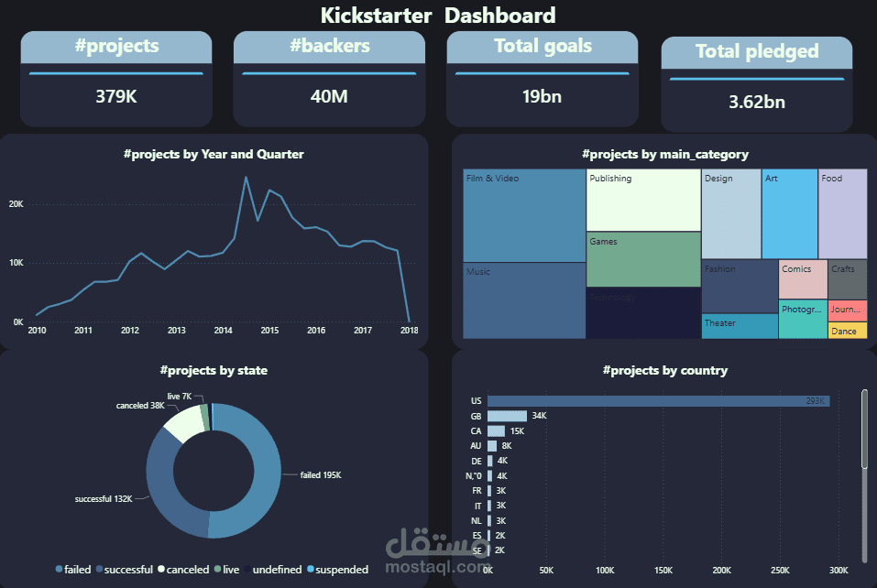The height and width of the screenshot is (588, 877).
Task: Select the successful segment of donut chart
Action: (162, 486)
